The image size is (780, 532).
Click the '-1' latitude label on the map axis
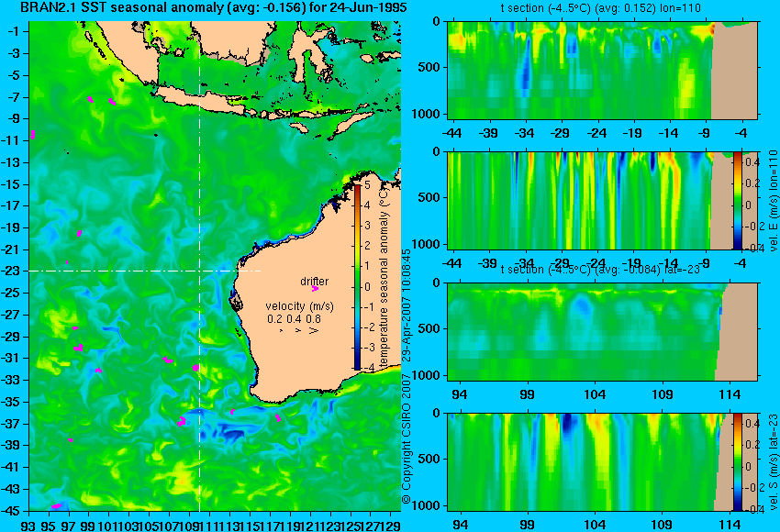(14, 31)
